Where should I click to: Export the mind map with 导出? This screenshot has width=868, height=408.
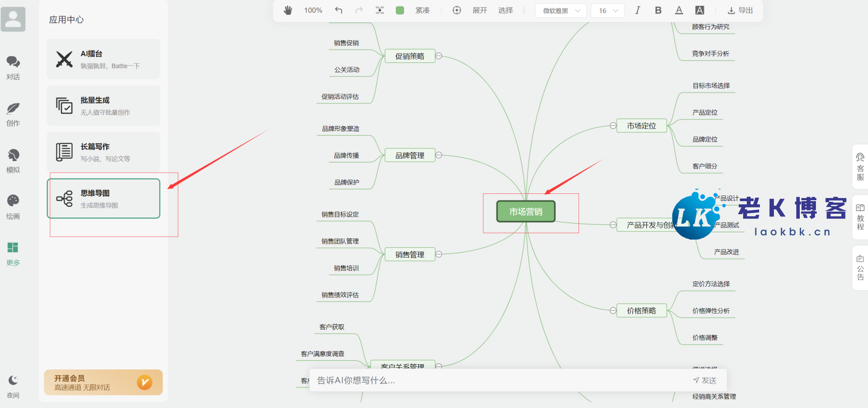coord(740,11)
